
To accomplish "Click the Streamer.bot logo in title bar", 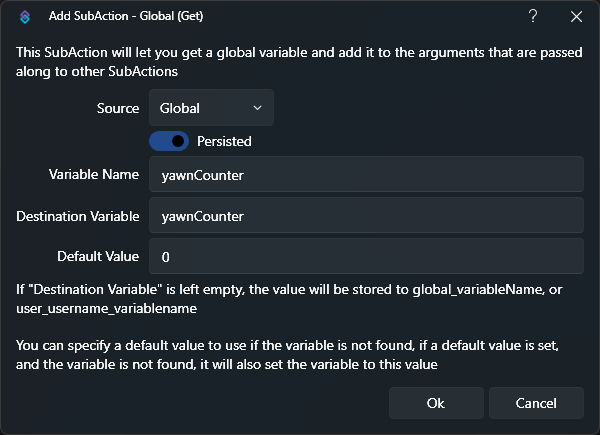I will tap(24, 16).
